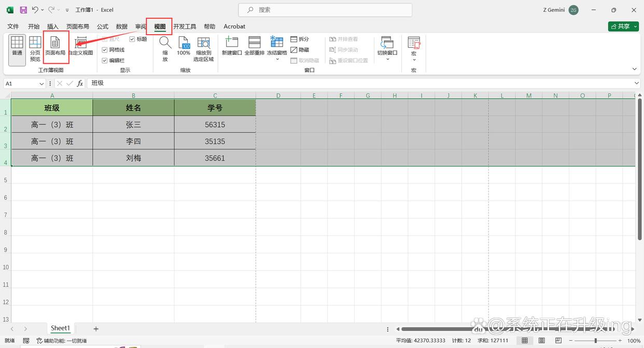Select the header cell 学号

pyautogui.click(x=215, y=108)
